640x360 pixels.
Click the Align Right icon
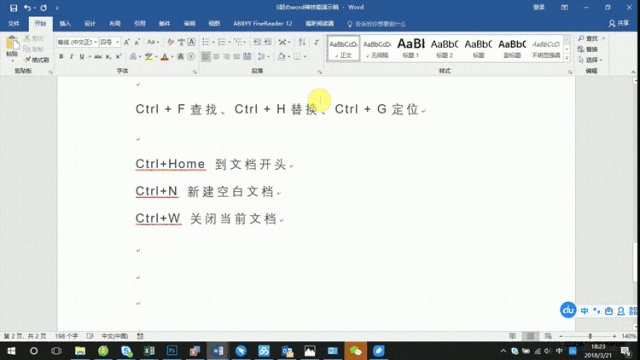click(x=227, y=57)
